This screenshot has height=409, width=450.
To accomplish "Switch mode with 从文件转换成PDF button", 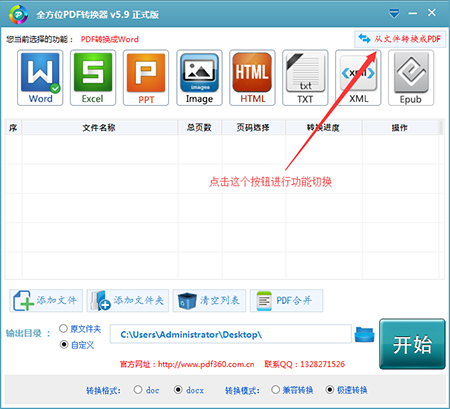I will (x=400, y=39).
